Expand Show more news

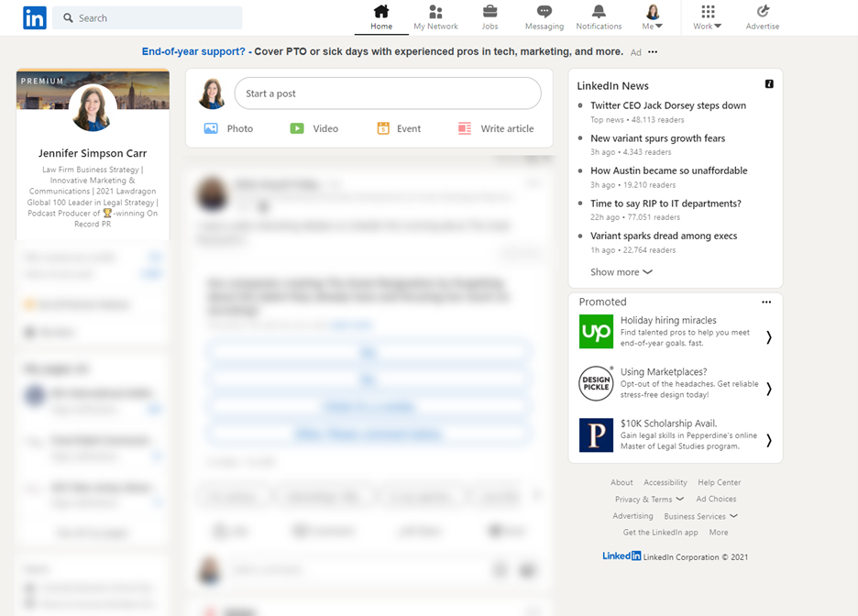click(x=621, y=272)
